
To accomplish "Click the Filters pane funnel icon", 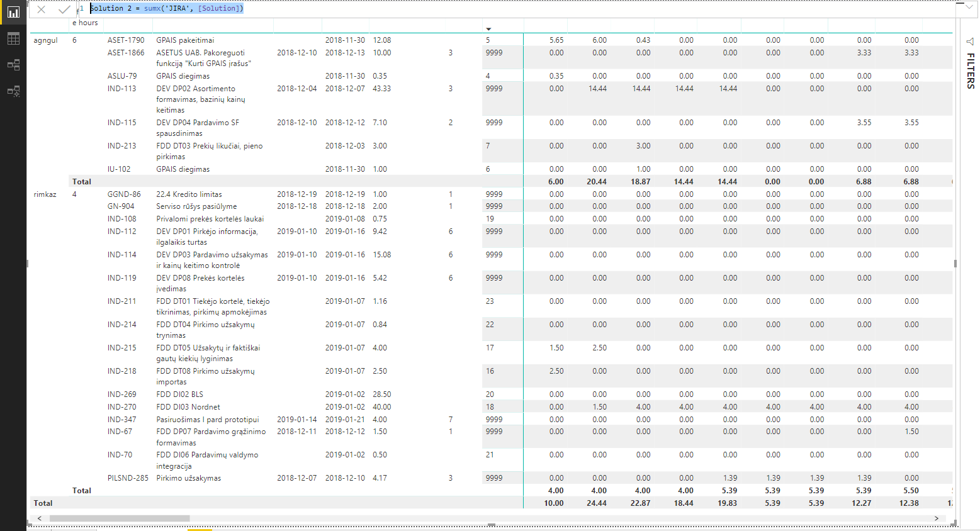I will tap(970, 42).
